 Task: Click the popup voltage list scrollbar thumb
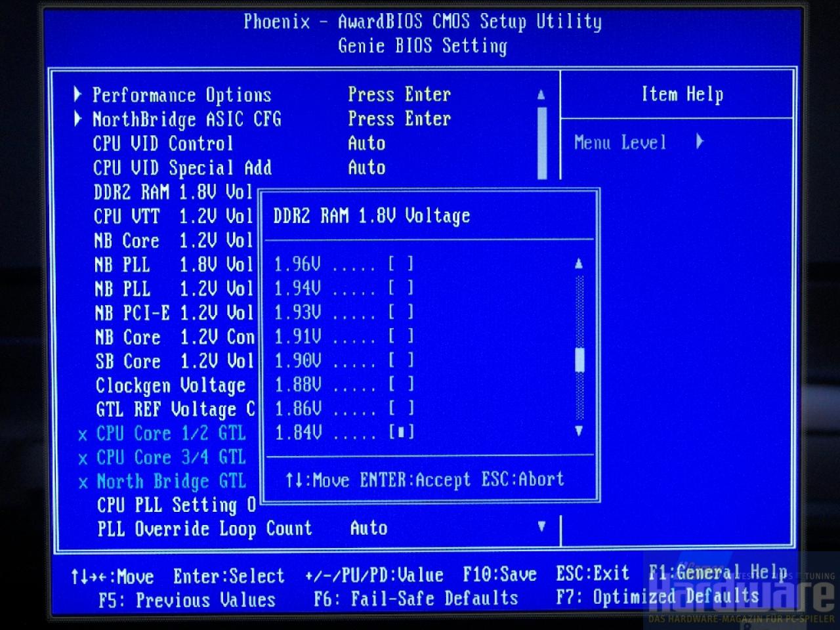pyautogui.click(x=579, y=360)
